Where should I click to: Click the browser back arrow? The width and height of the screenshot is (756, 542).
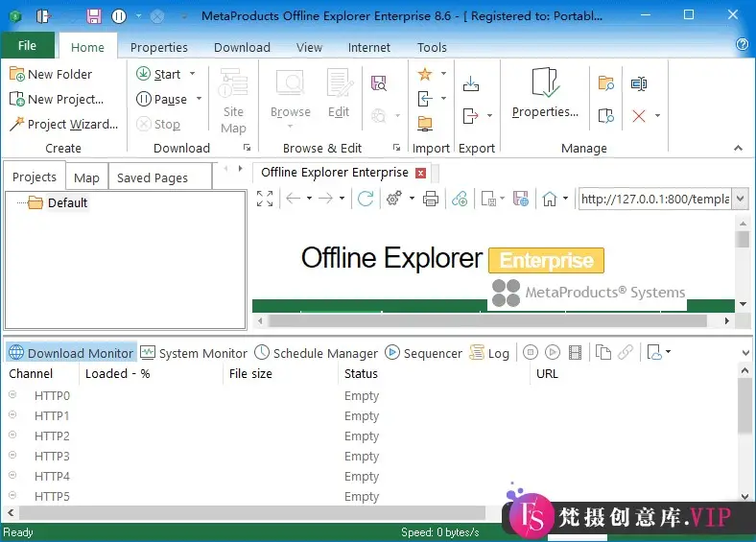(x=294, y=199)
